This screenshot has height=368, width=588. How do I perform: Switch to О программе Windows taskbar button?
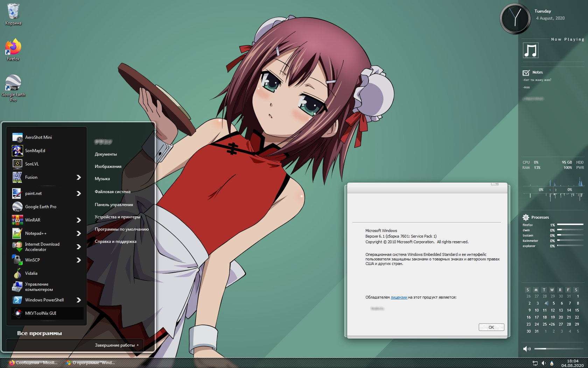pyautogui.click(x=91, y=363)
